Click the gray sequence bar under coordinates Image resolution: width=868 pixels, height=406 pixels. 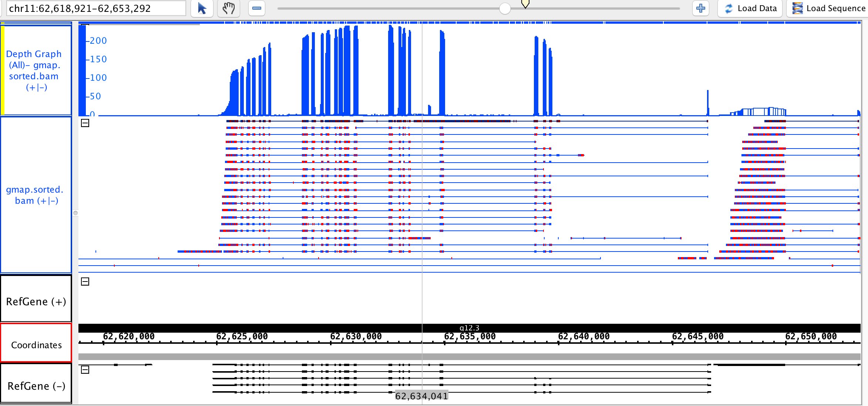tap(469, 357)
